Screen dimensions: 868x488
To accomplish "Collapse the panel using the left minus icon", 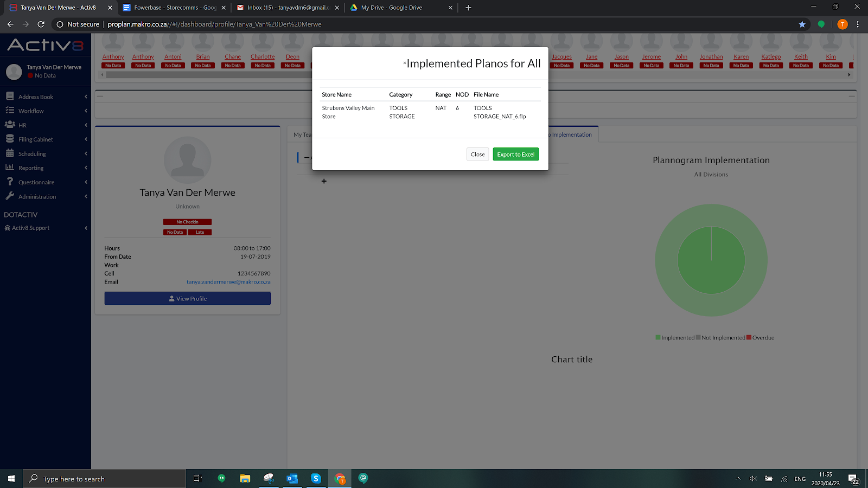I will pyautogui.click(x=100, y=96).
